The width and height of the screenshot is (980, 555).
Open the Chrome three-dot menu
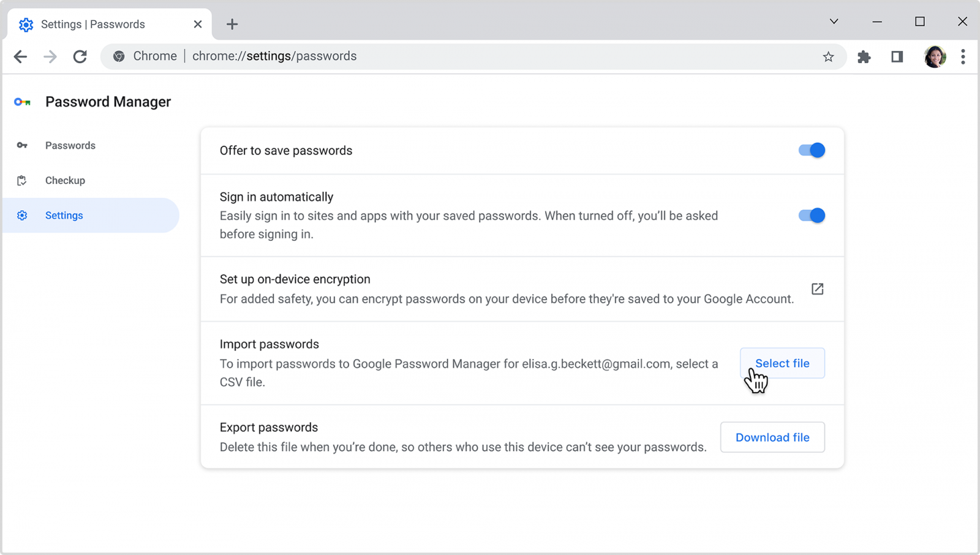coord(963,56)
